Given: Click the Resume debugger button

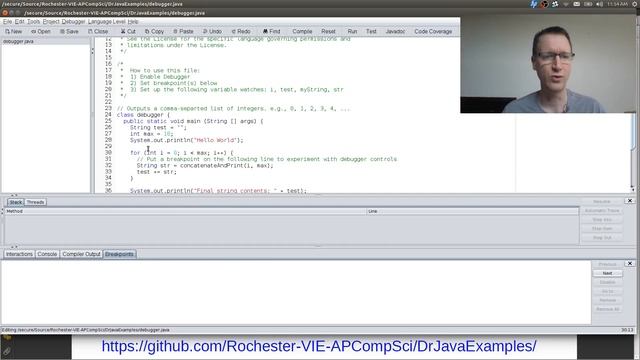Looking at the screenshot, I should coord(602,202).
